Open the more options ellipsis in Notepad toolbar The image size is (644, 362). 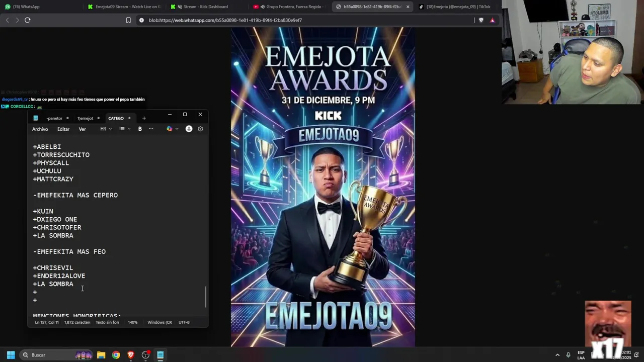point(151,129)
